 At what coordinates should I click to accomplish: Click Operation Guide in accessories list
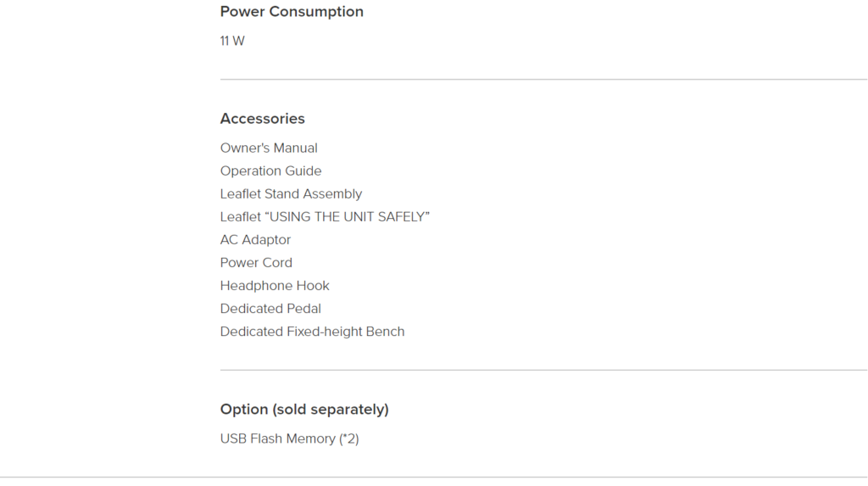(x=270, y=170)
